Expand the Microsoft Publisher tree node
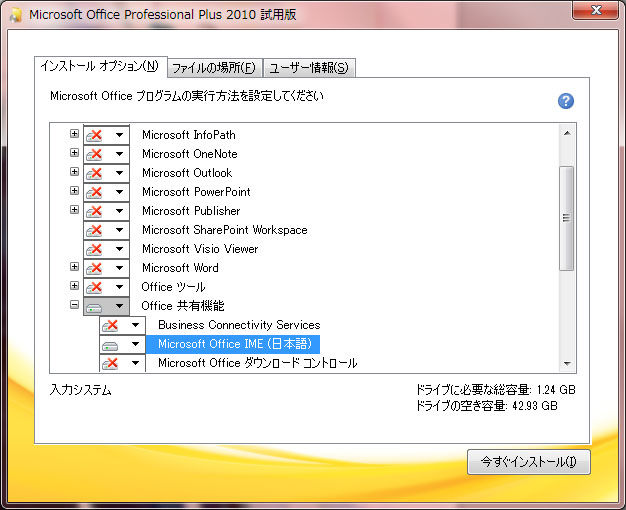626x510 pixels. pos(74,209)
